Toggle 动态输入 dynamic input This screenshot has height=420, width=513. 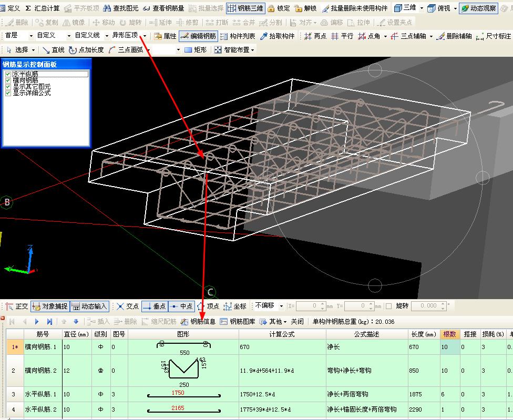(90, 306)
